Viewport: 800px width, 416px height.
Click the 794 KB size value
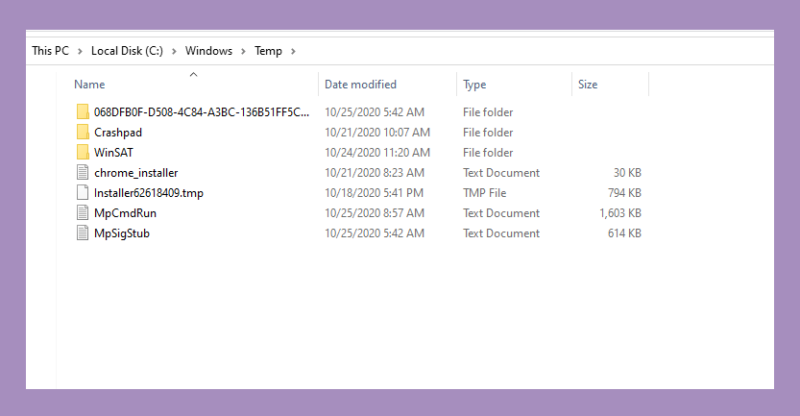pos(624,193)
